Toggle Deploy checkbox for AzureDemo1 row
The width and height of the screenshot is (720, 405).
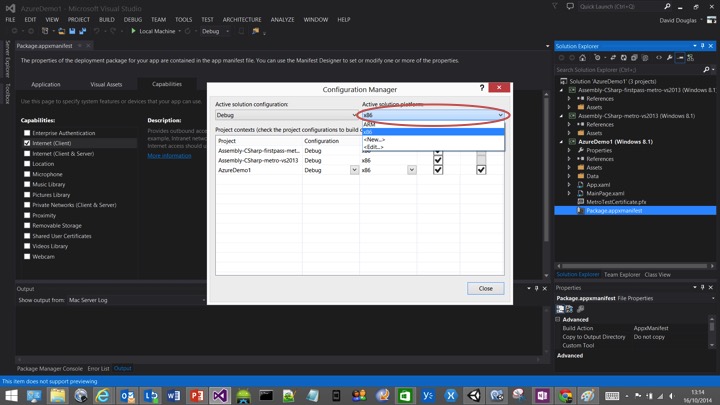pos(481,170)
